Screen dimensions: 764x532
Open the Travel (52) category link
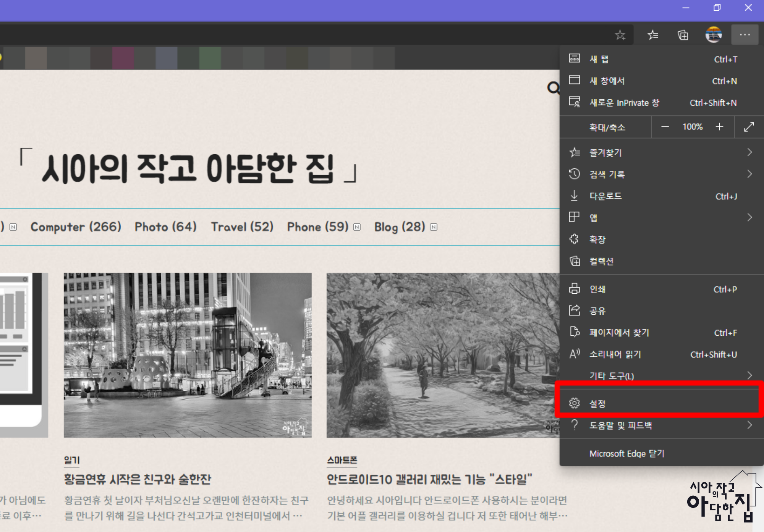pos(242,227)
